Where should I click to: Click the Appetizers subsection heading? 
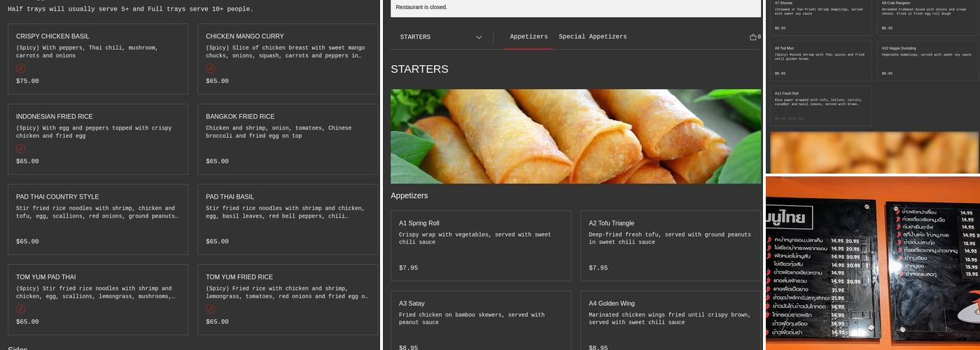pos(409,196)
